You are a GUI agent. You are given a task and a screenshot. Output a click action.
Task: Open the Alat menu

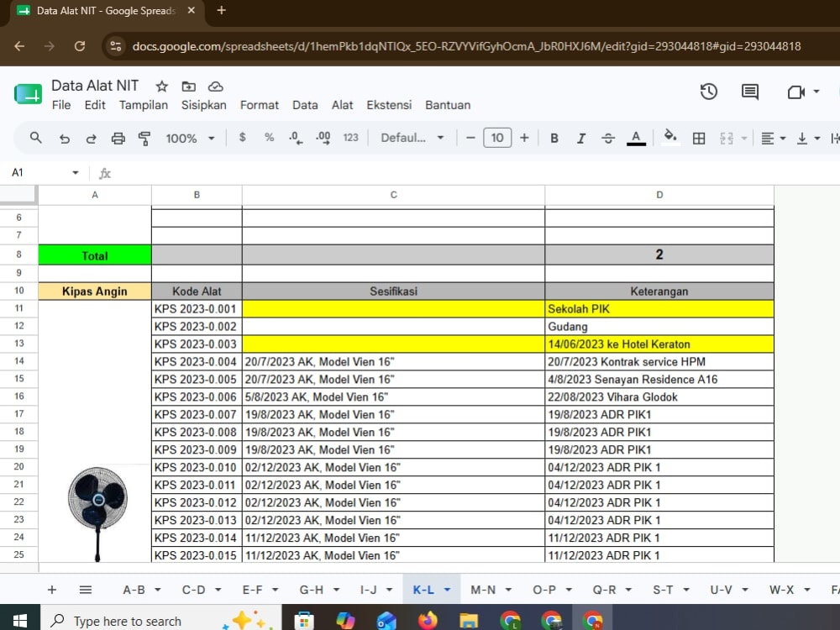(x=342, y=105)
